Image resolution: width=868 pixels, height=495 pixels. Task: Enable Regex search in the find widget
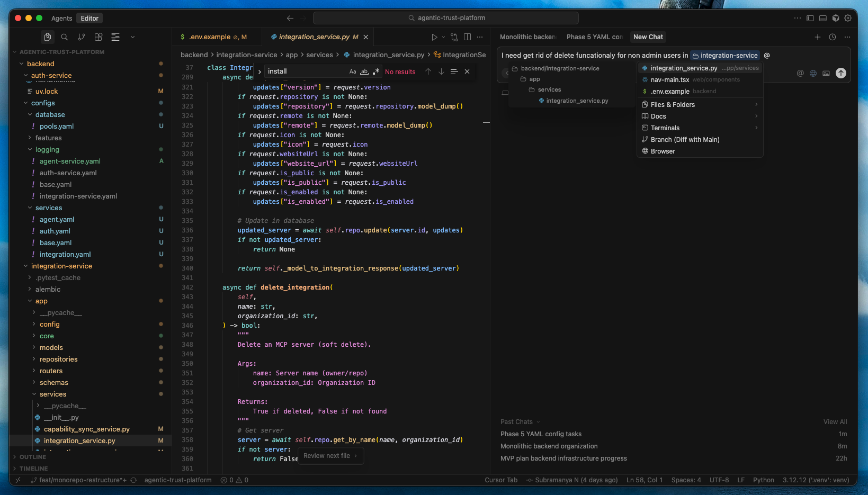[376, 71]
